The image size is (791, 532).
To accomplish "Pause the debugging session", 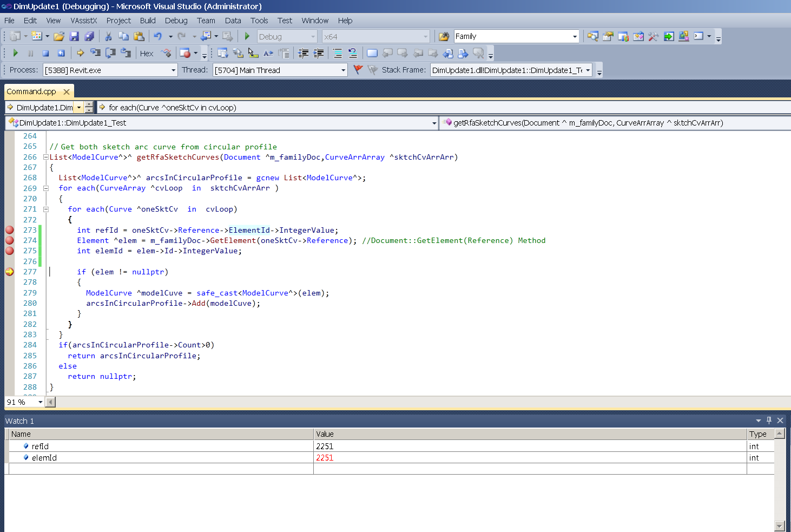I will tap(30, 53).
